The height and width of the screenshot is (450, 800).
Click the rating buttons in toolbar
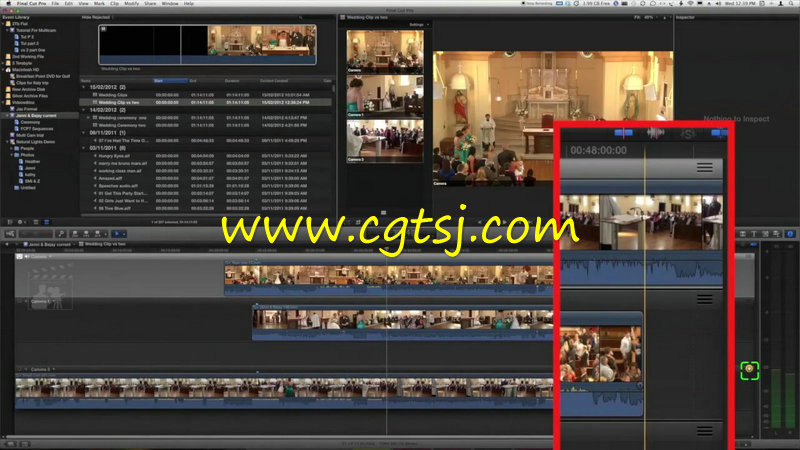pyautogui.click(x=36, y=234)
